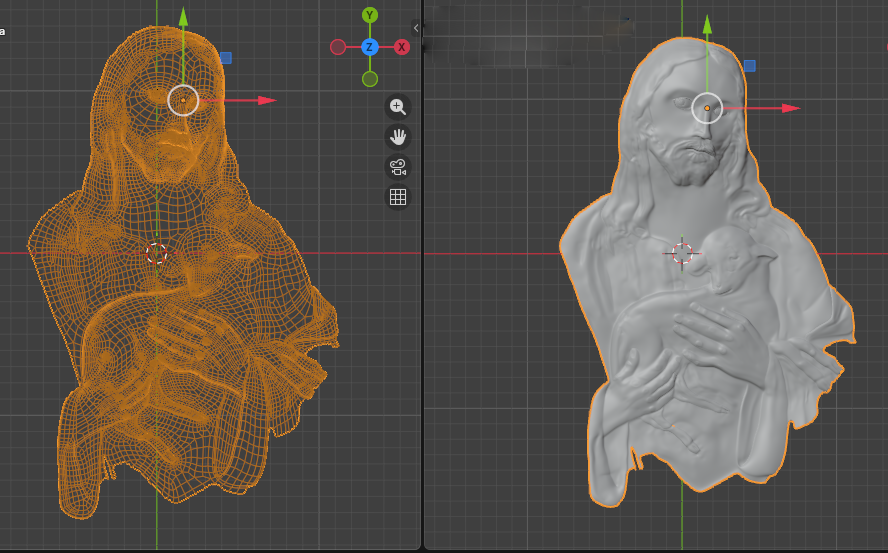Click the zoom magnifier icon in viewport
The height and width of the screenshot is (553, 888).
(397, 107)
